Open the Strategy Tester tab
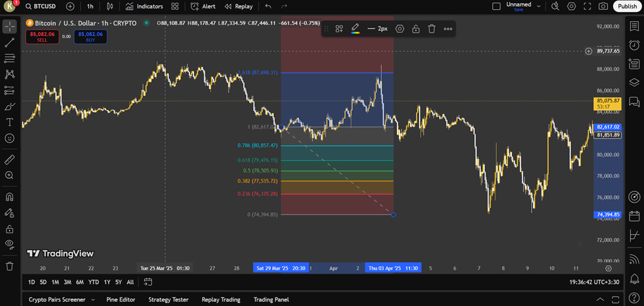The width and height of the screenshot is (644, 306). (x=168, y=300)
